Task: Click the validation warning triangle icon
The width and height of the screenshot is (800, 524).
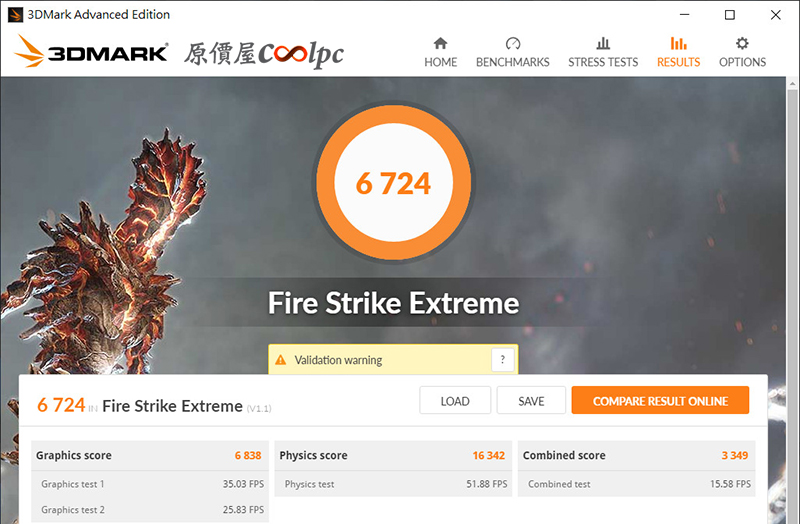Action: tap(281, 360)
